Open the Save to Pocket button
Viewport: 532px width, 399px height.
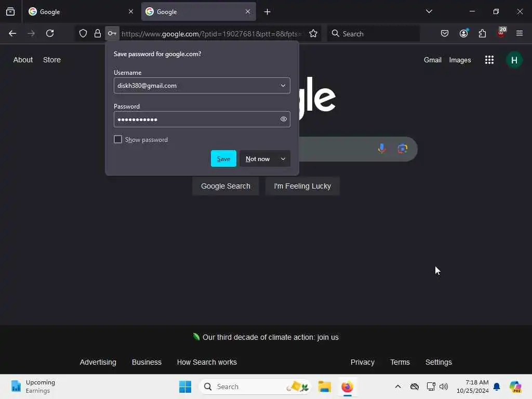[445, 34]
